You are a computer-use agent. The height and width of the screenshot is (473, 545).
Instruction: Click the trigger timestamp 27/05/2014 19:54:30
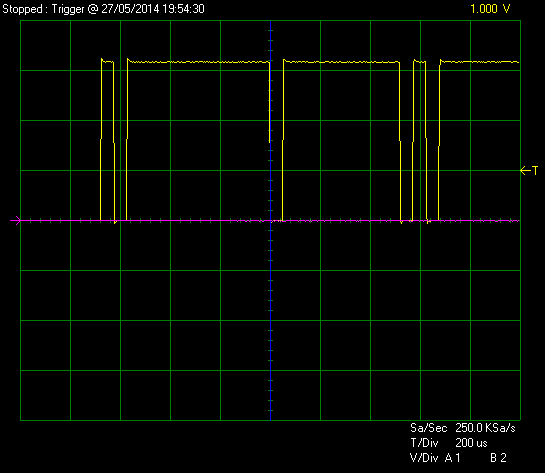click(153, 9)
